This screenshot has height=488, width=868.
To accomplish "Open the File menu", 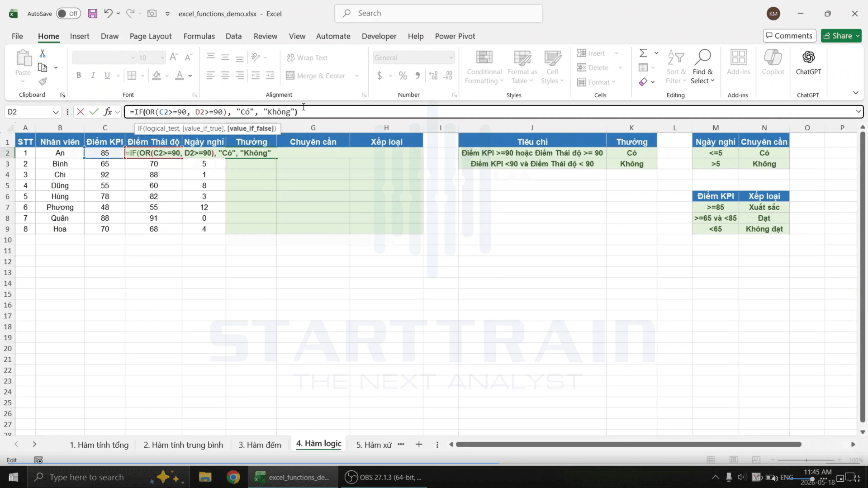I will [x=17, y=36].
